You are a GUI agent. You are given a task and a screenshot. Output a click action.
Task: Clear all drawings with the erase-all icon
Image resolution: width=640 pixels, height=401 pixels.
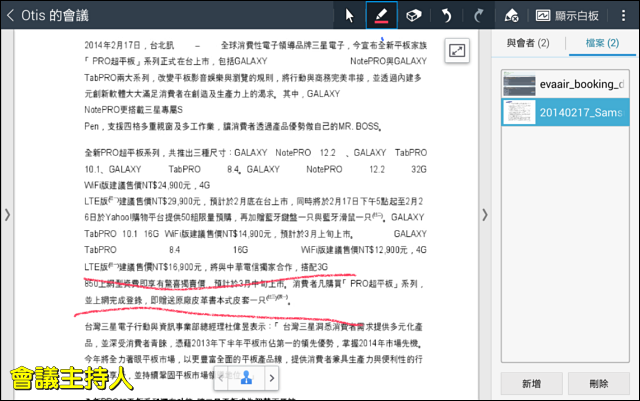511,16
